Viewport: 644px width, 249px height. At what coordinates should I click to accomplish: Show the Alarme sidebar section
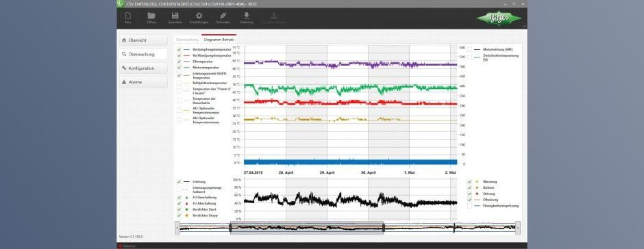[143, 82]
